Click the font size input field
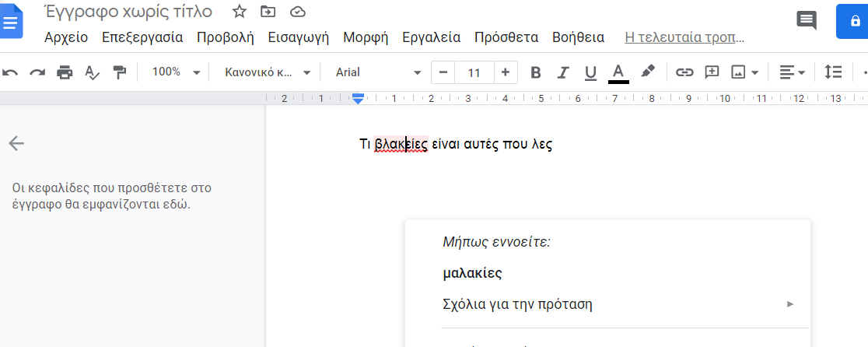 (474, 72)
